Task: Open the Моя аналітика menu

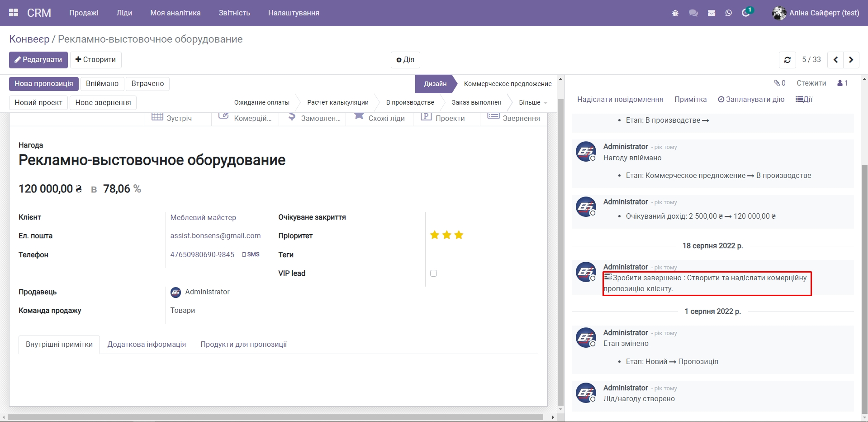Action: click(x=175, y=13)
